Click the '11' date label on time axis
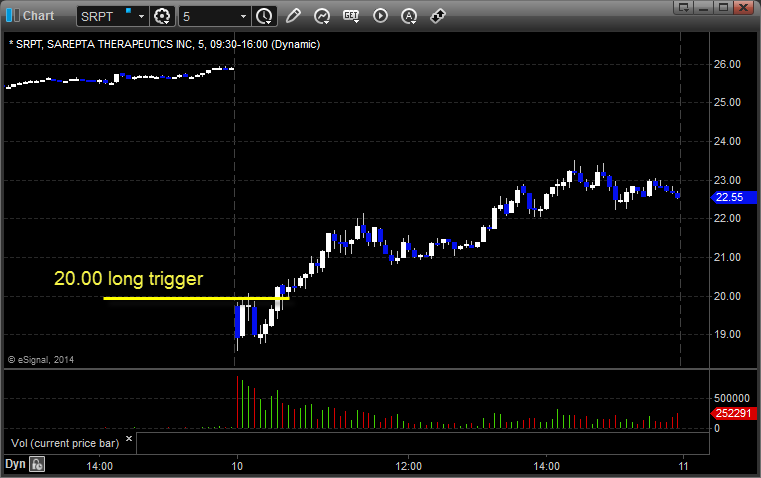 click(683, 466)
